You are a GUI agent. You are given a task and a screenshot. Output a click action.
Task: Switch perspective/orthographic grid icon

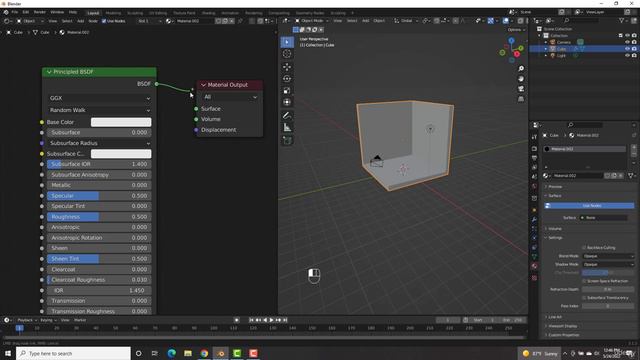click(x=521, y=99)
